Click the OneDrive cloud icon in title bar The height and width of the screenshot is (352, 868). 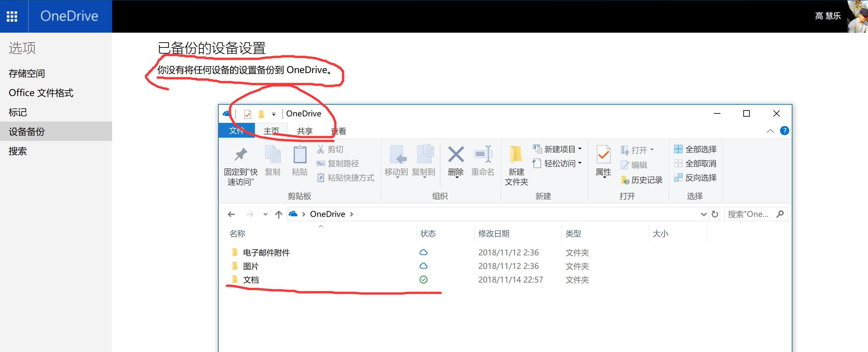[227, 114]
